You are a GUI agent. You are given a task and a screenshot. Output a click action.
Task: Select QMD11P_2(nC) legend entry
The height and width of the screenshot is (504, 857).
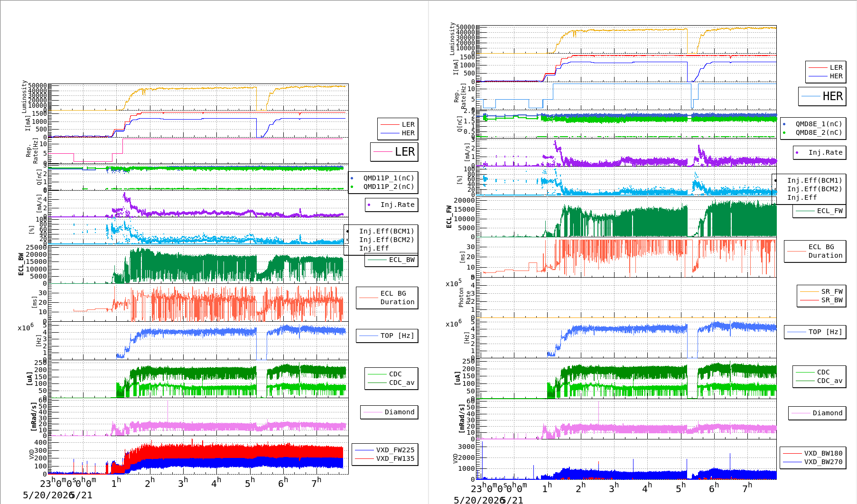coord(383,187)
